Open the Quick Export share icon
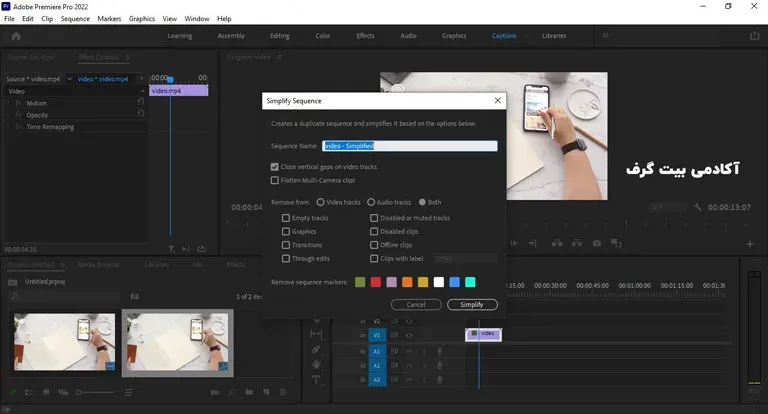The image size is (768, 414). pyautogui.click(x=754, y=36)
